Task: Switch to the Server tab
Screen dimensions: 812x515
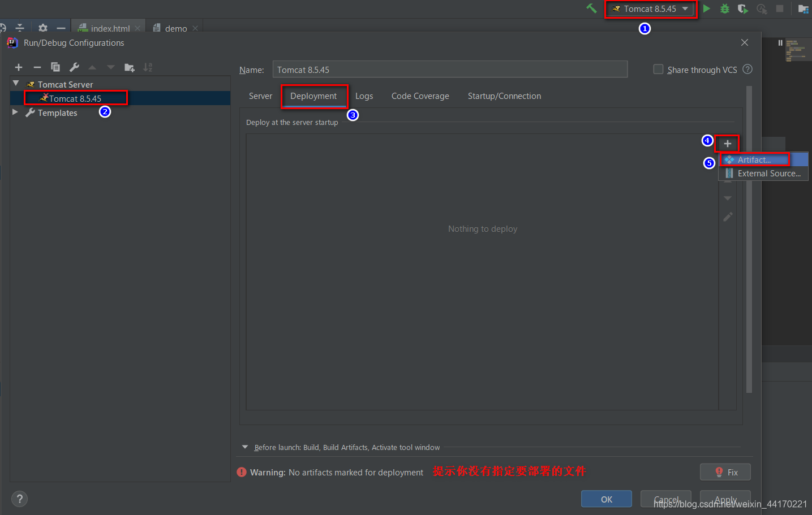Action: (260, 96)
